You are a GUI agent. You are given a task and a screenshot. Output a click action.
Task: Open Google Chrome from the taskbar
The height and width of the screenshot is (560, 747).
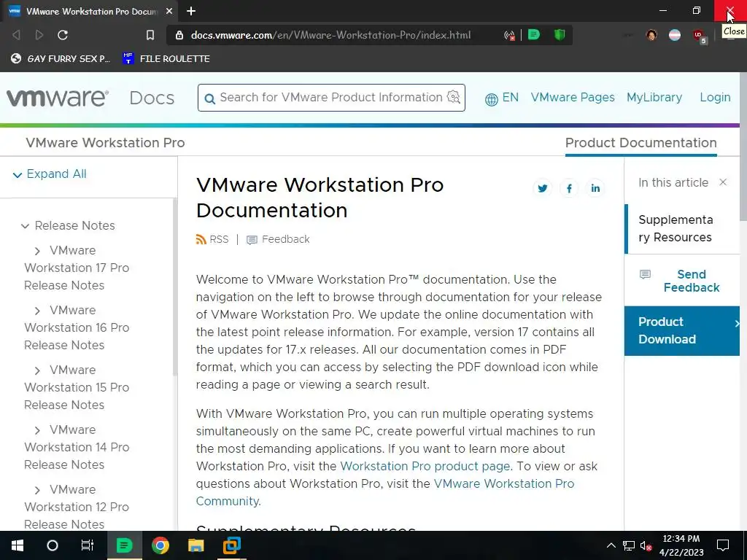[160, 545]
